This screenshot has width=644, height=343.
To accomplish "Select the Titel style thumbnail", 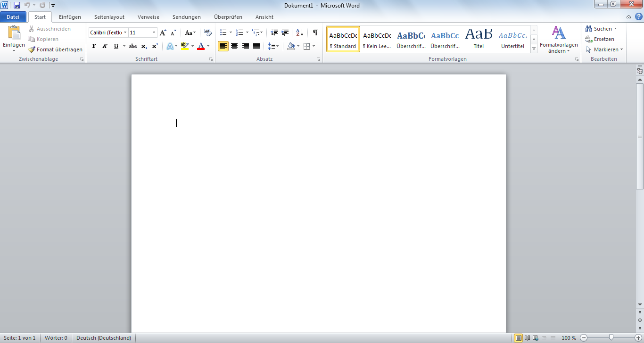I will coord(479,39).
